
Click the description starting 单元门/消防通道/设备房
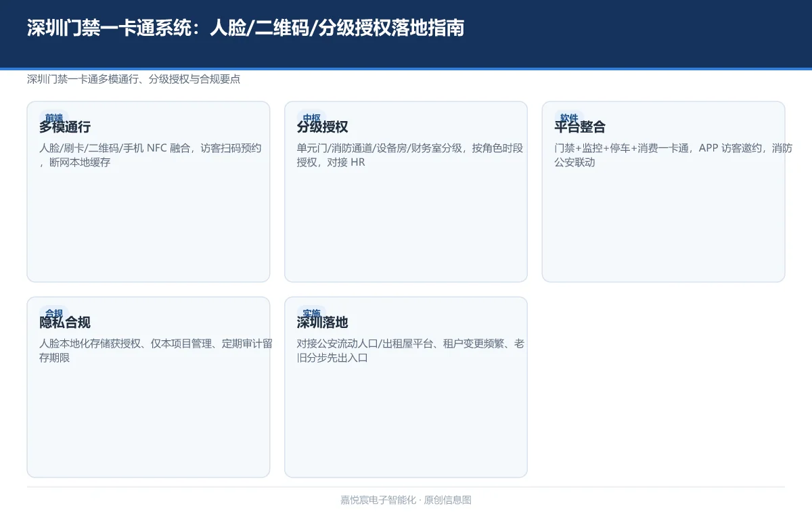[x=410, y=155]
